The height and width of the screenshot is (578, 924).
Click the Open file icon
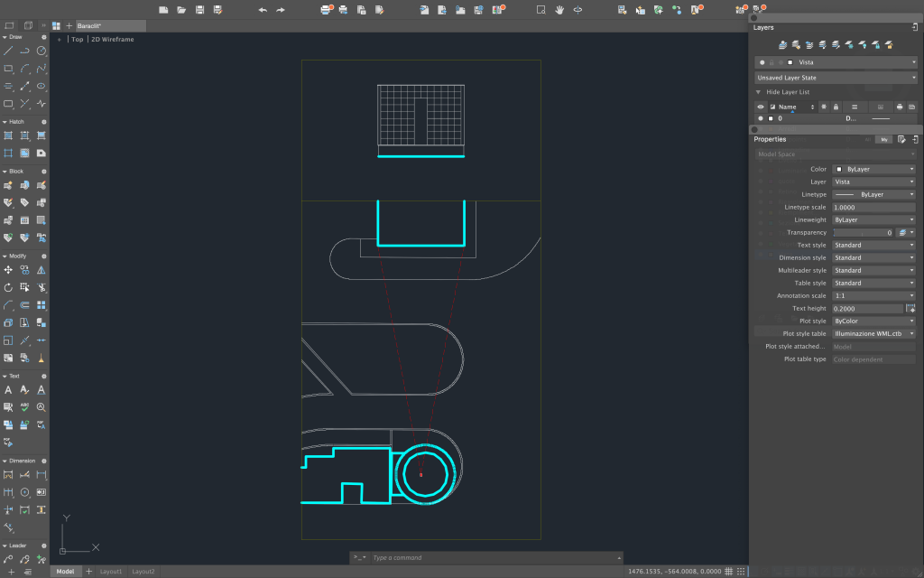click(x=181, y=9)
